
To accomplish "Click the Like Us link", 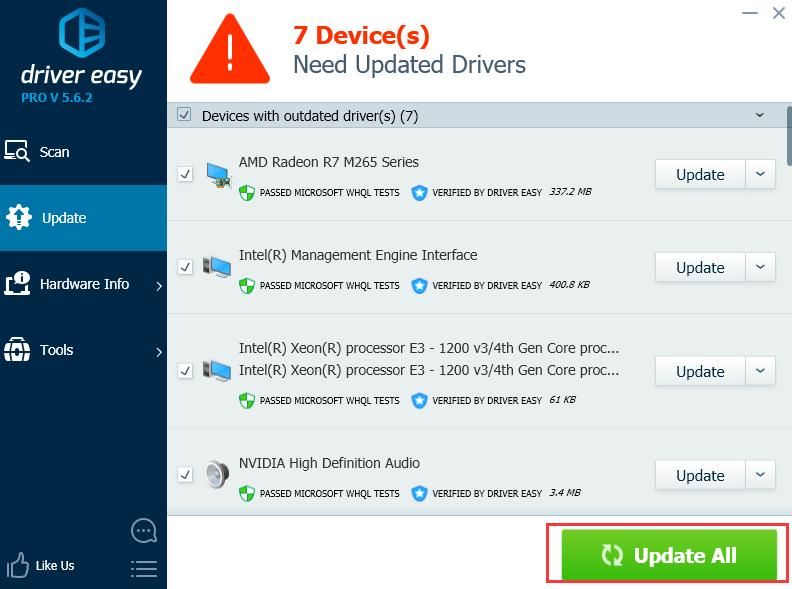I will point(55,565).
